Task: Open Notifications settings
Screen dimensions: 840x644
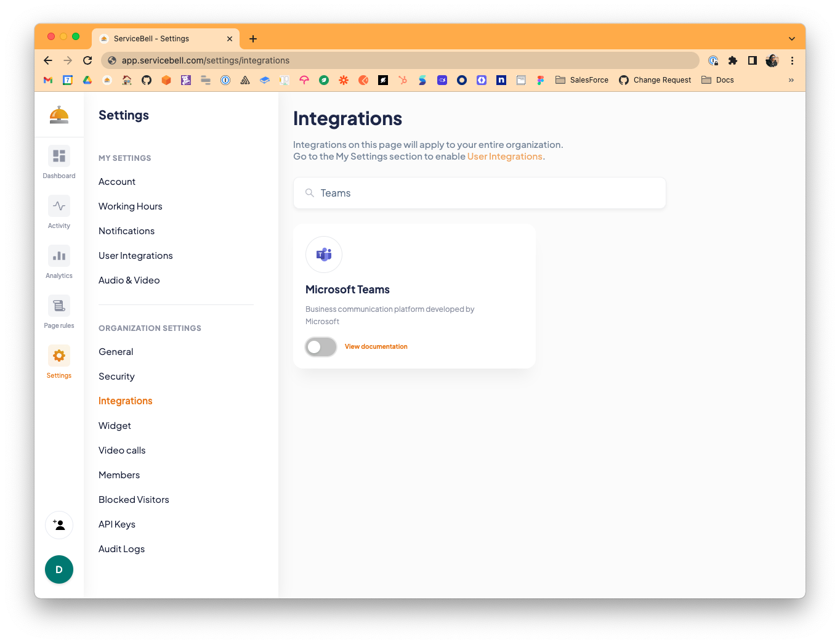Action: [x=126, y=231]
